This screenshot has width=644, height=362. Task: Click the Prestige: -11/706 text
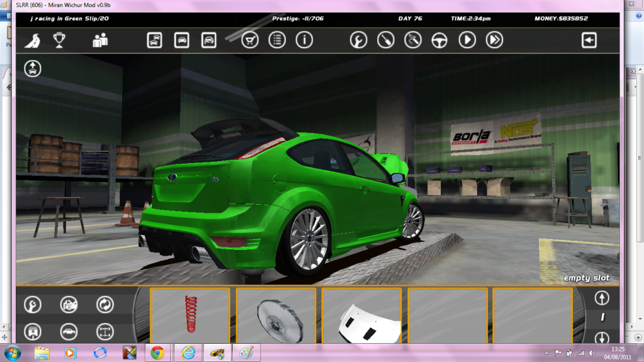298,18
